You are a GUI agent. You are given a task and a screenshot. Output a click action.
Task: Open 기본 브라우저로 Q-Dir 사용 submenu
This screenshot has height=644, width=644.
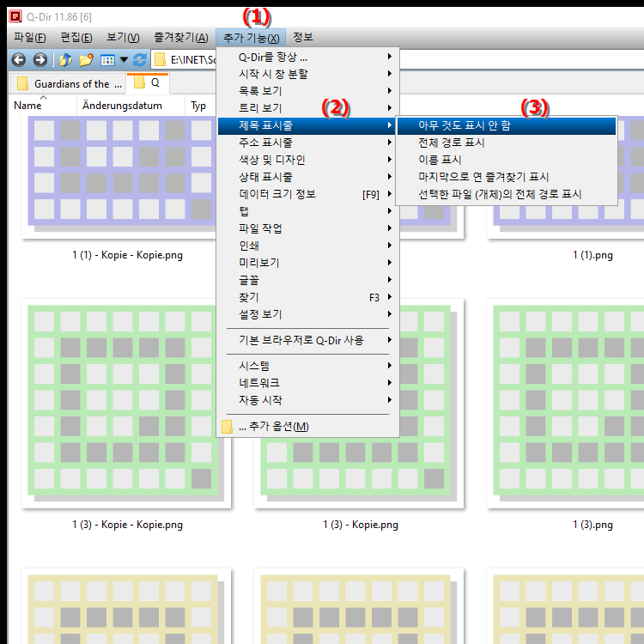(x=307, y=341)
